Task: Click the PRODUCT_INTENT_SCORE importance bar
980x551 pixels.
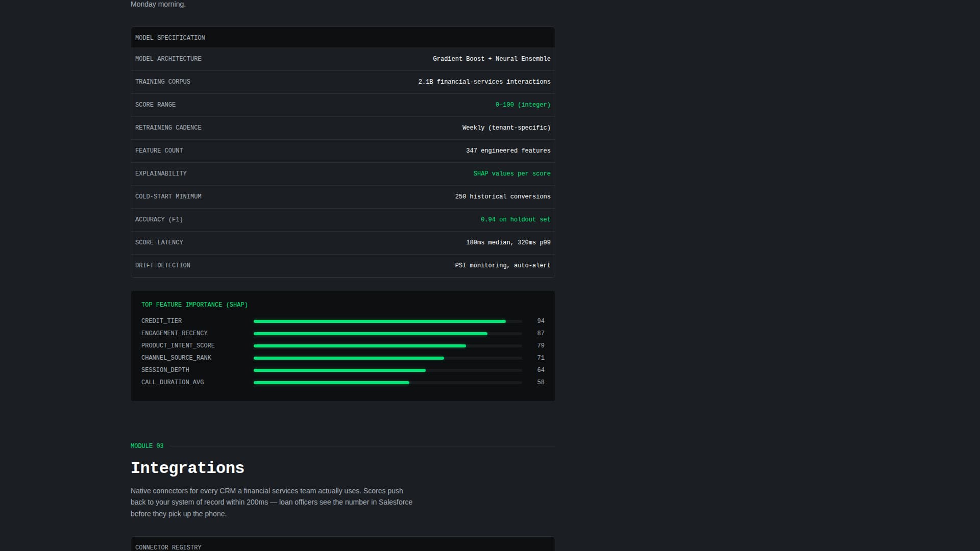Action: (387, 346)
